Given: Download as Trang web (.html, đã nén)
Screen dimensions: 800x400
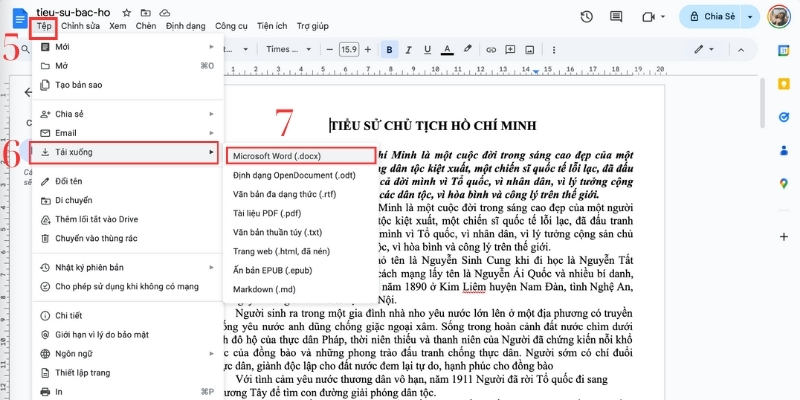Looking at the screenshot, I should (301, 251).
